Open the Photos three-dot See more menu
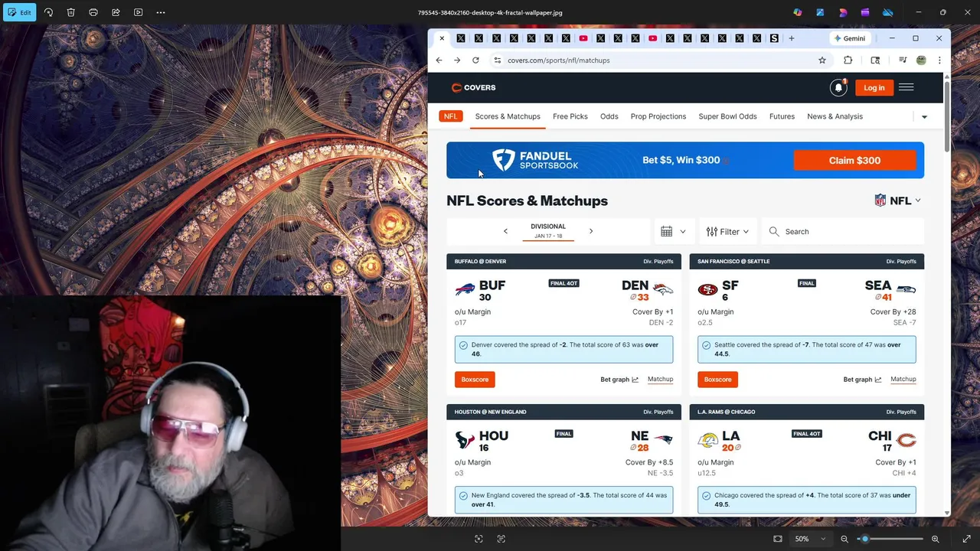980x551 pixels. pyautogui.click(x=161, y=12)
